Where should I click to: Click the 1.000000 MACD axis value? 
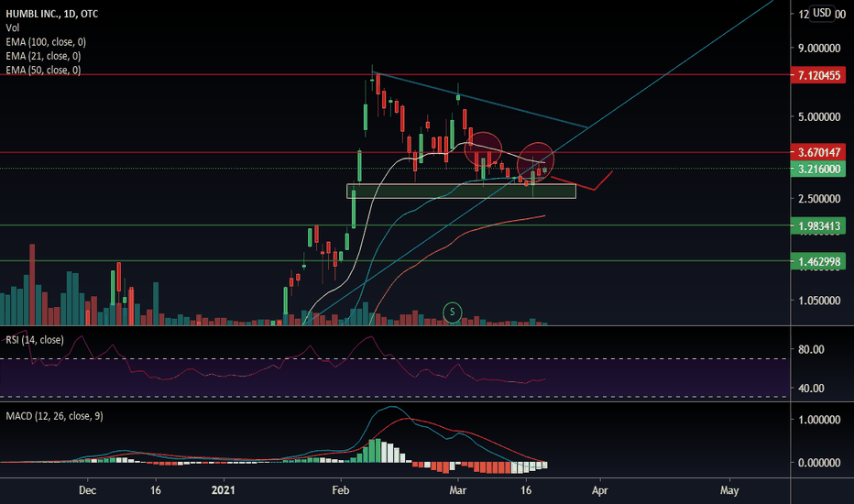pyautogui.click(x=819, y=420)
